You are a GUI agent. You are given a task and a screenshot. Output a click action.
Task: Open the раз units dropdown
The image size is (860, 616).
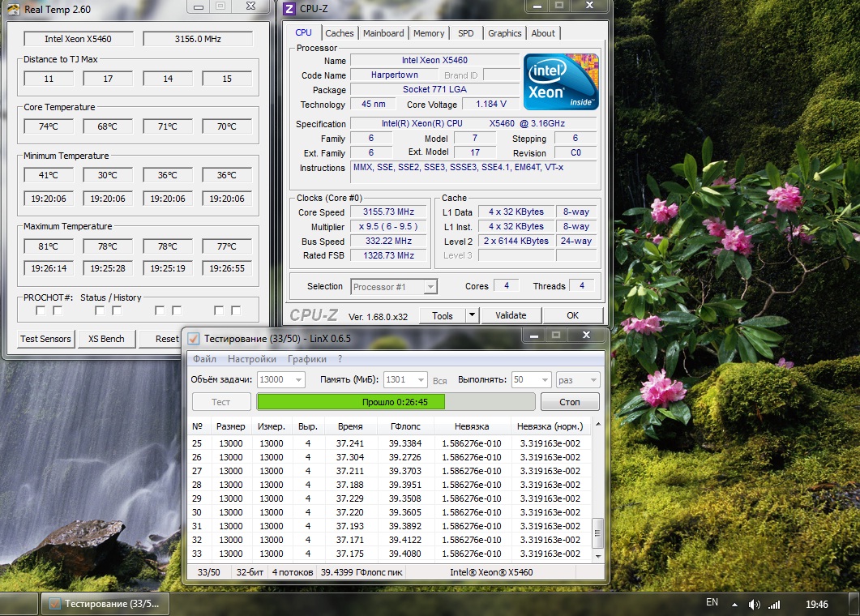[x=578, y=379]
